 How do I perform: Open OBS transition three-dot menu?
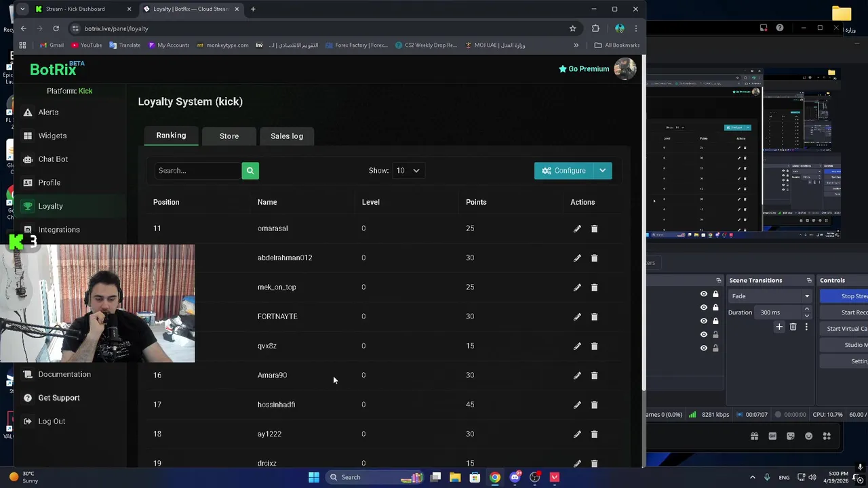[x=806, y=327]
